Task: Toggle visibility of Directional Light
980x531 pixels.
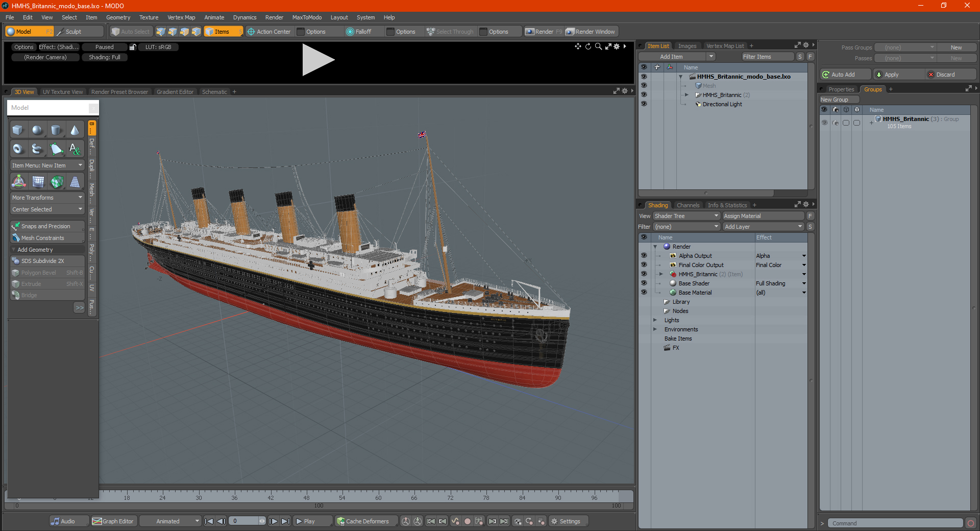Action: click(x=644, y=104)
